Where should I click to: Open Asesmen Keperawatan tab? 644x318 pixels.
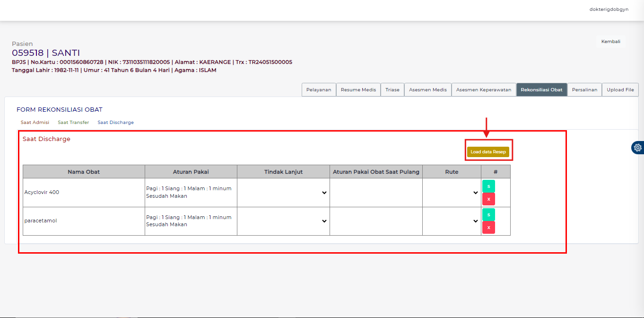[483, 90]
